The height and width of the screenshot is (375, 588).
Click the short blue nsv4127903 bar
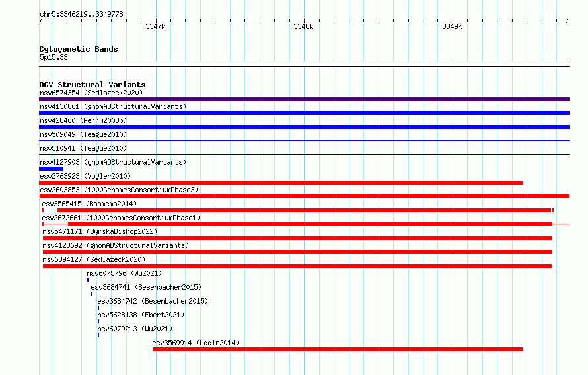pos(51,169)
